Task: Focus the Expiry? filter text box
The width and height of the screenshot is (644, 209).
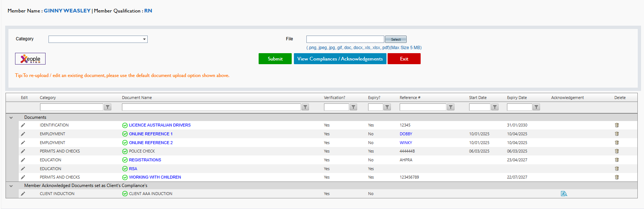Action: (x=375, y=107)
